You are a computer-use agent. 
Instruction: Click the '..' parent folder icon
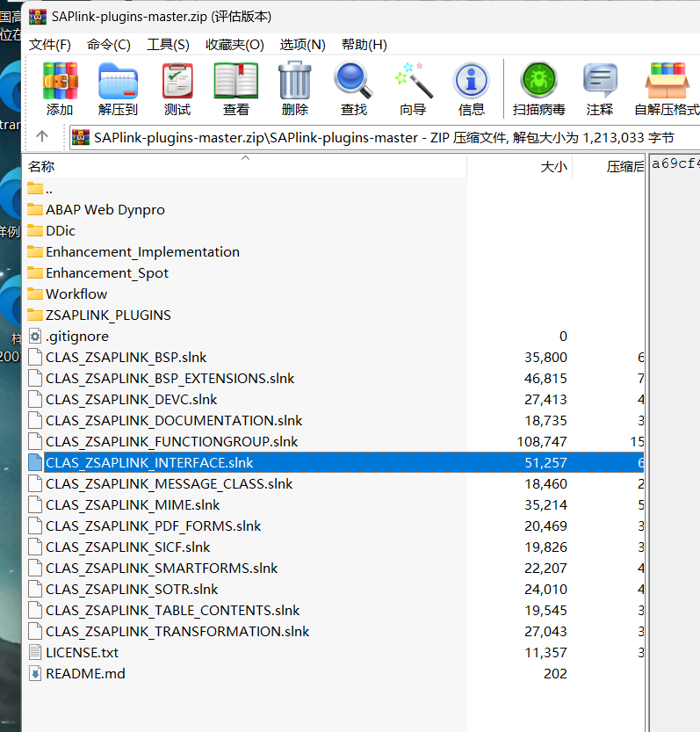pos(35,188)
